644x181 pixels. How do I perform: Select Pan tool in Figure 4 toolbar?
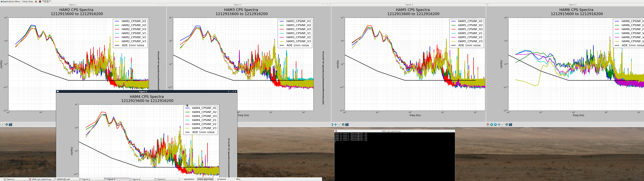pyautogui.click(x=335, y=124)
